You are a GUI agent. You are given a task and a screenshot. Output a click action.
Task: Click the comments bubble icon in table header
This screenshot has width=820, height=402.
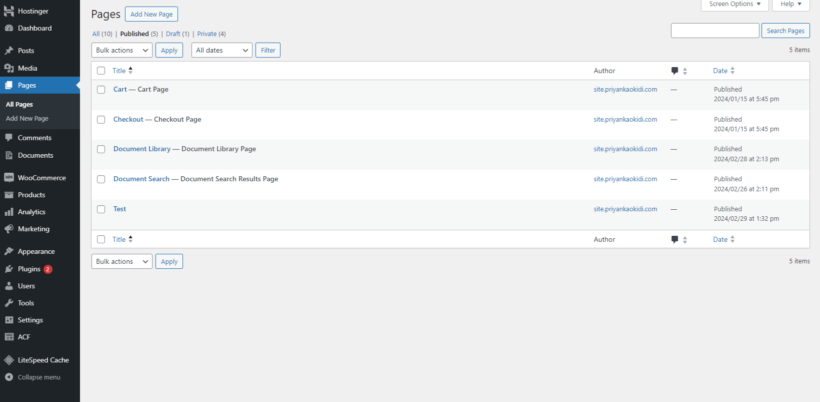coord(675,71)
